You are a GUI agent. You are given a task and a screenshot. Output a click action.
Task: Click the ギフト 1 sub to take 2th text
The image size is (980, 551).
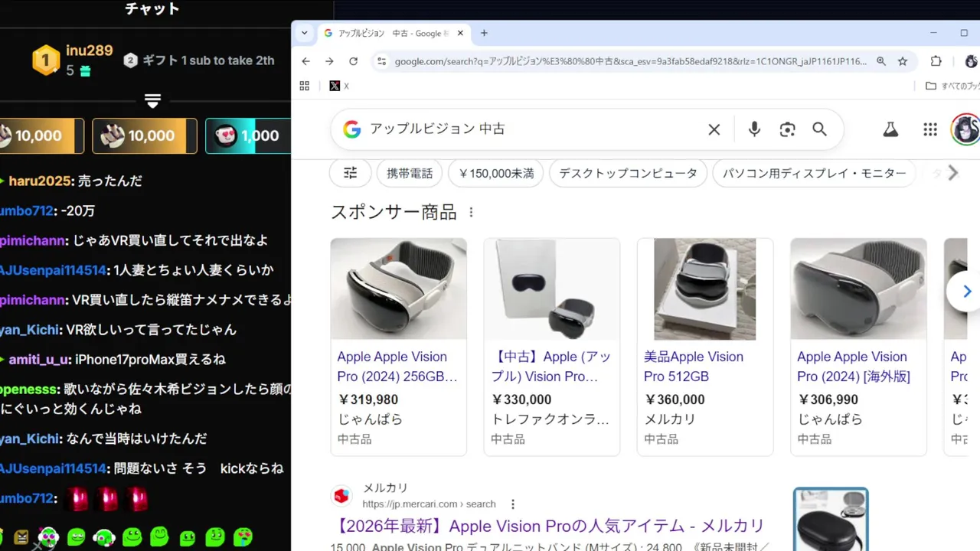point(208,60)
